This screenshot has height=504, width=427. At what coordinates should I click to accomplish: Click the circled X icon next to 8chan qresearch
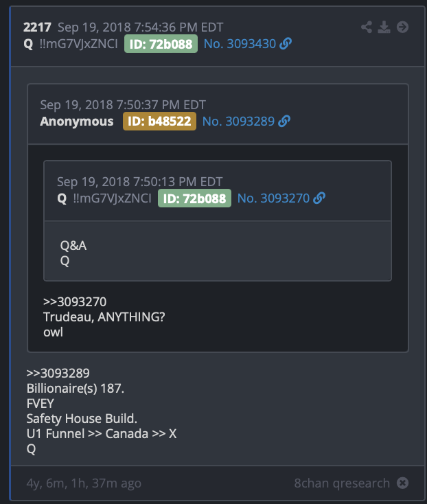pos(402,483)
